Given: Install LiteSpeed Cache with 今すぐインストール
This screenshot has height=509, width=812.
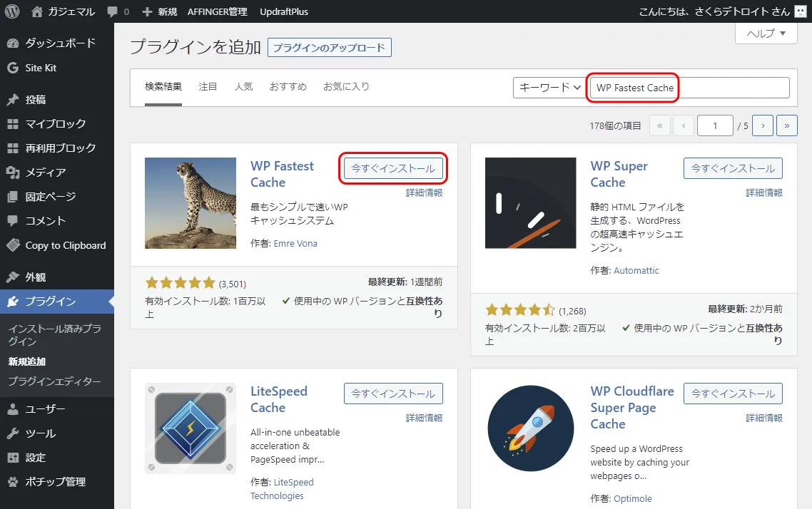Looking at the screenshot, I should [393, 394].
